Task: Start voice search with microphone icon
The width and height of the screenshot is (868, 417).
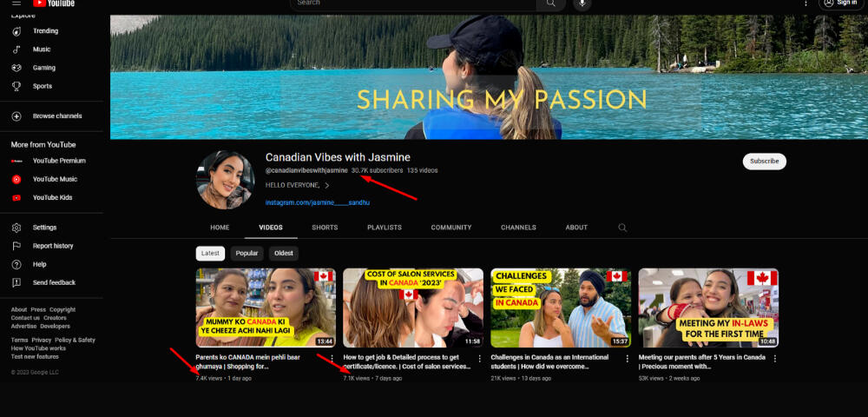Action: coord(582,3)
